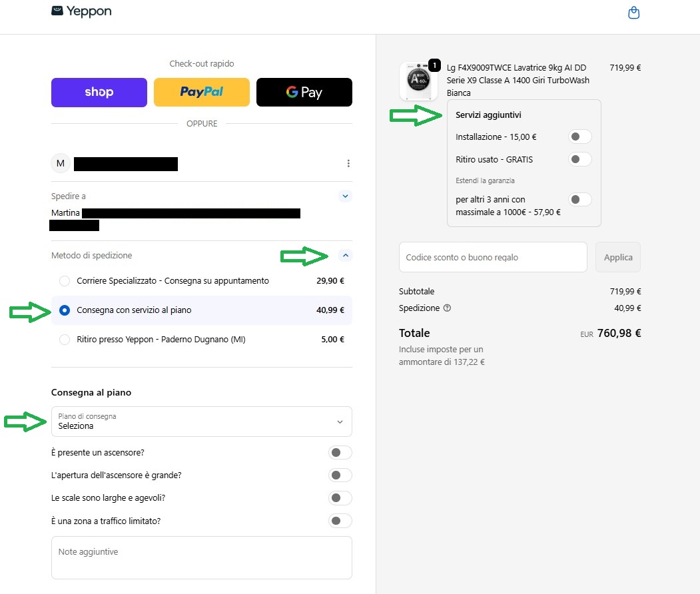This screenshot has width=700, height=594.
Task: Click the M account avatar
Action: (61, 163)
